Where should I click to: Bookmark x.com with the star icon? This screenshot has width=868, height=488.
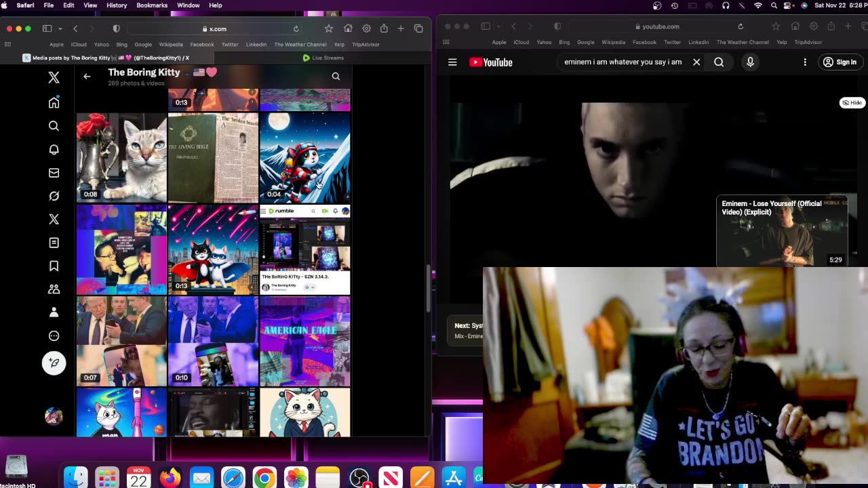[329, 28]
